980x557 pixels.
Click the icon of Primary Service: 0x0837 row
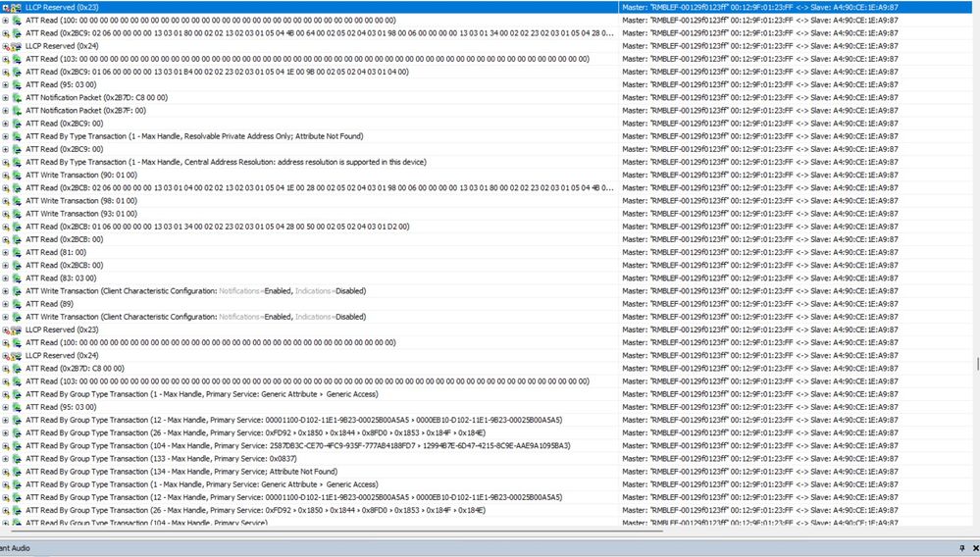pos(17,458)
